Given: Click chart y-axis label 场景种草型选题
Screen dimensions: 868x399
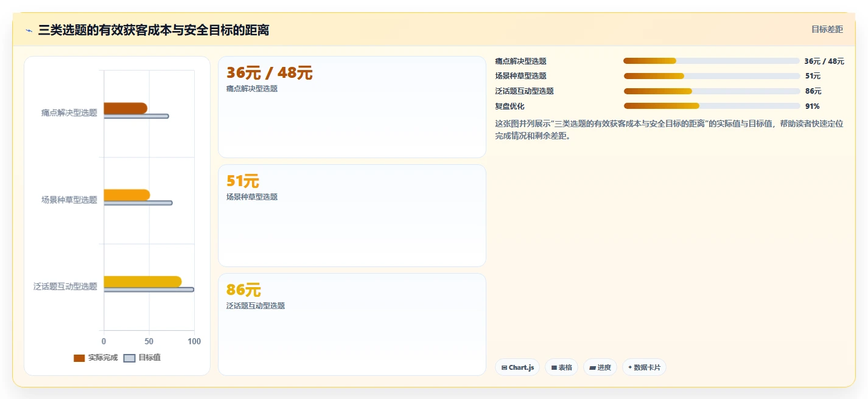Looking at the screenshot, I should coord(69,199).
